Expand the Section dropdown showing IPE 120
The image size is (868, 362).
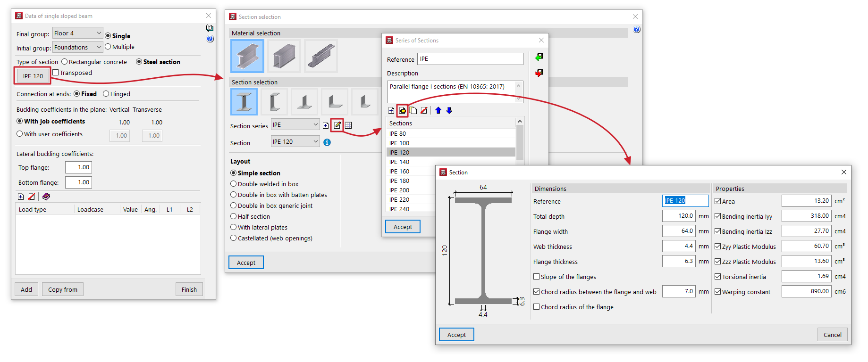click(x=295, y=141)
